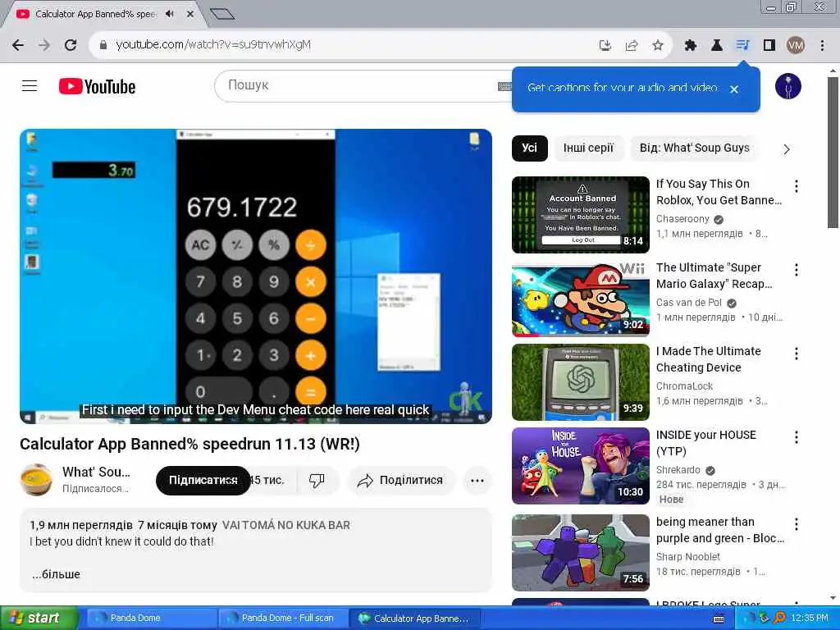
Task: Select the 'Від: What' Soup Guys' chip
Action: (x=694, y=148)
